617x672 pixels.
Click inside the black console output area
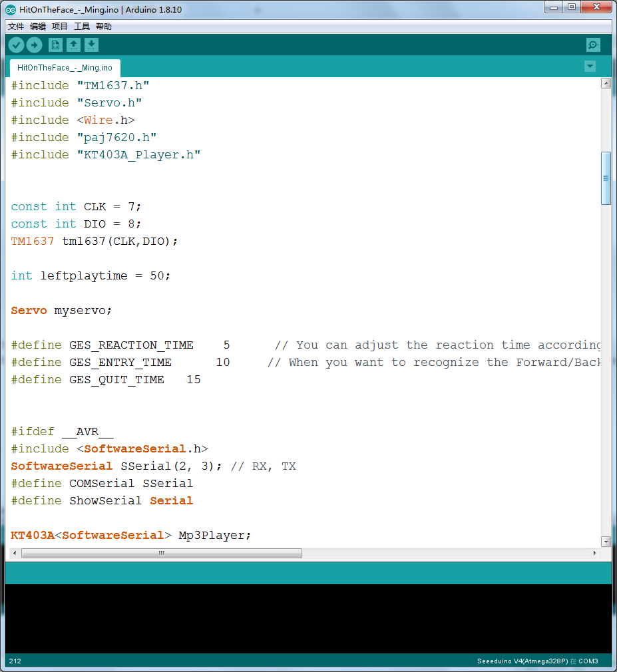[308, 618]
